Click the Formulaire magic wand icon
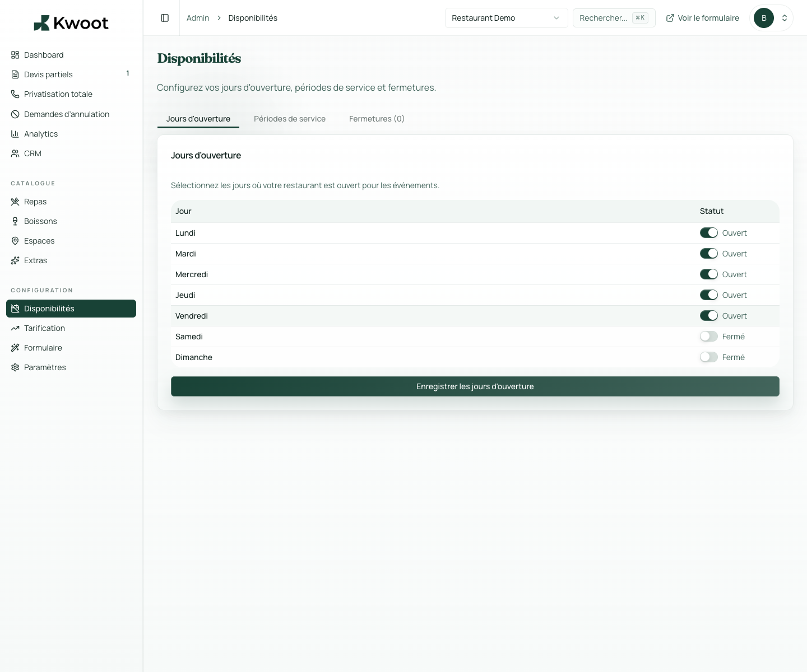 tap(15, 348)
